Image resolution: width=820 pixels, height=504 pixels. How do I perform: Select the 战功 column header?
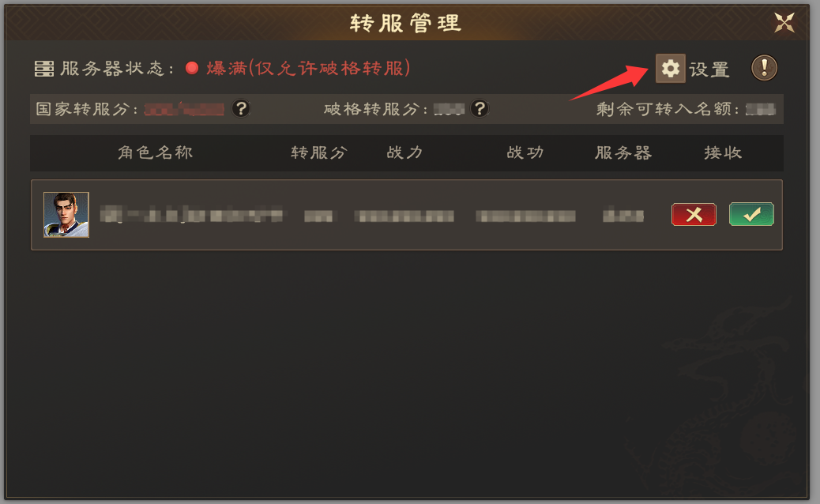[525, 152]
